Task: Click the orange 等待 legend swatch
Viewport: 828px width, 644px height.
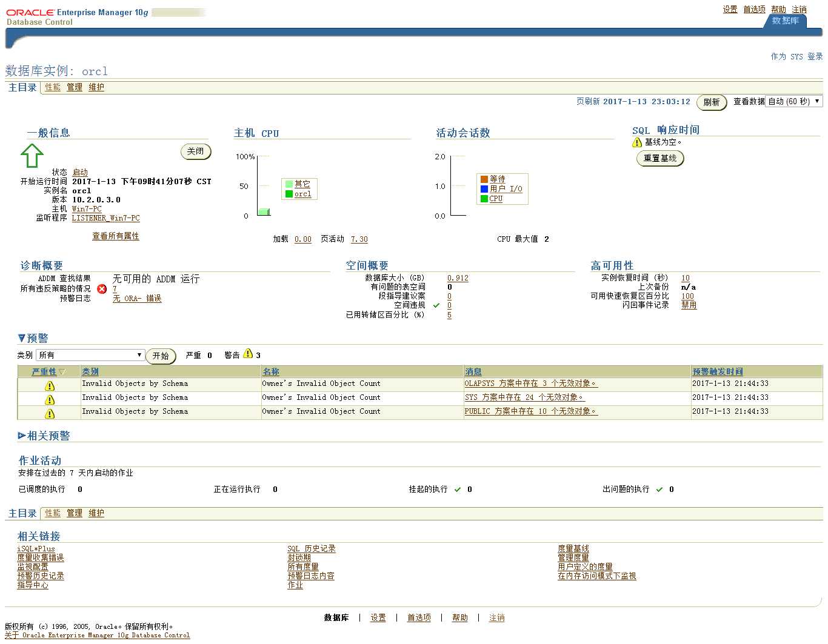Action: [x=484, y=179]
